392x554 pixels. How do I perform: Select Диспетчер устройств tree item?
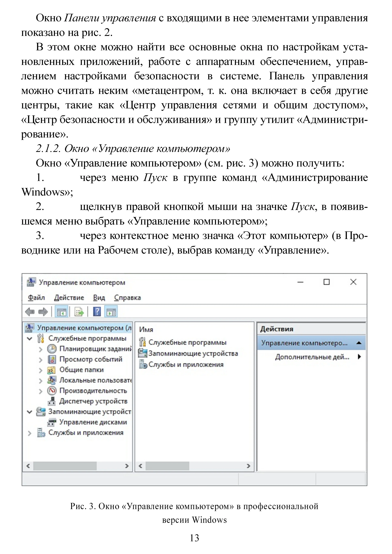[x=93, y=401]
